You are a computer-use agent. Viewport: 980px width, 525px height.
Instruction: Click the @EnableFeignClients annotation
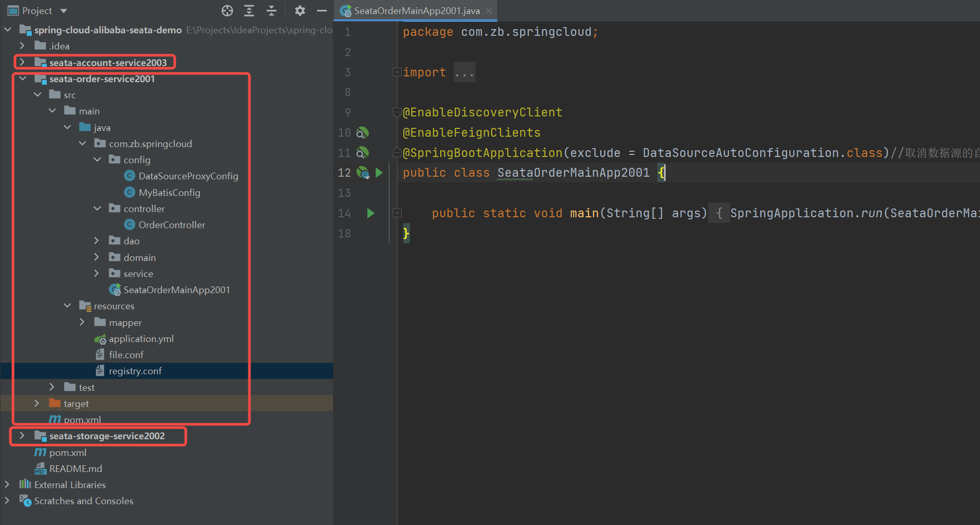coord(471,133)
